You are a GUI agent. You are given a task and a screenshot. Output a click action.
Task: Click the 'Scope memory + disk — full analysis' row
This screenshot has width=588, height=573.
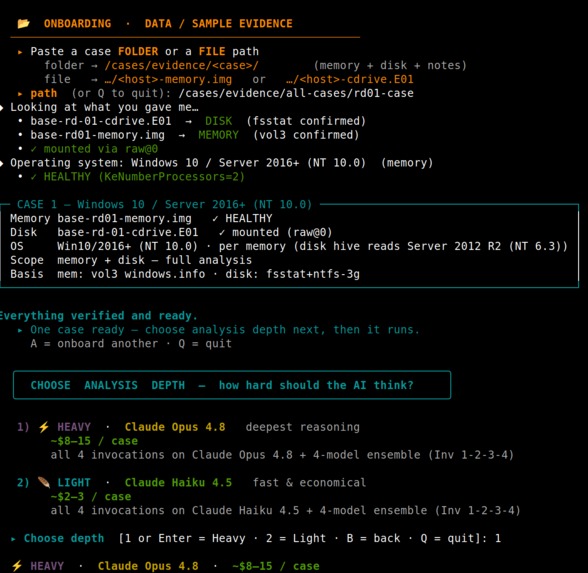pos(131,260)
